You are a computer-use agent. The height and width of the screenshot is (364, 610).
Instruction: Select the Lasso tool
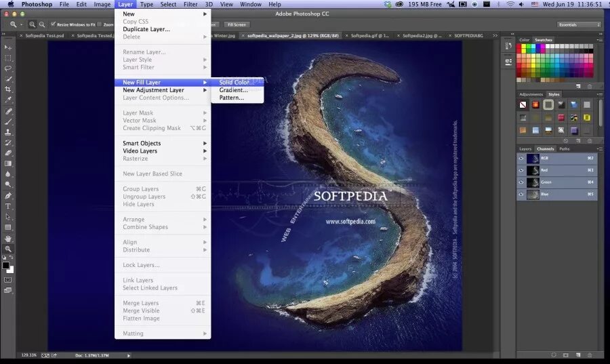coord(7,69)
